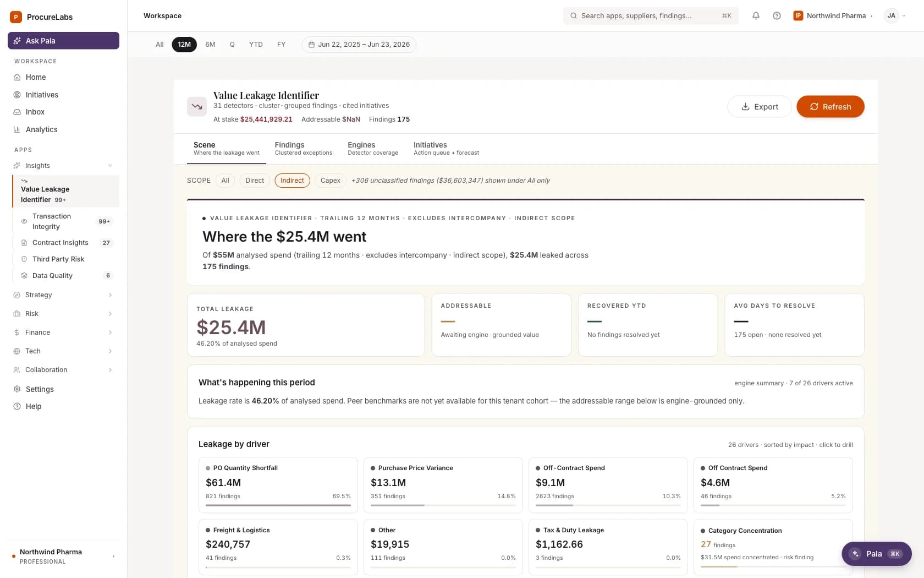Screen dimensions: 924x578
Task: Switch to the Engines tab
Action: tap(373, 149)
